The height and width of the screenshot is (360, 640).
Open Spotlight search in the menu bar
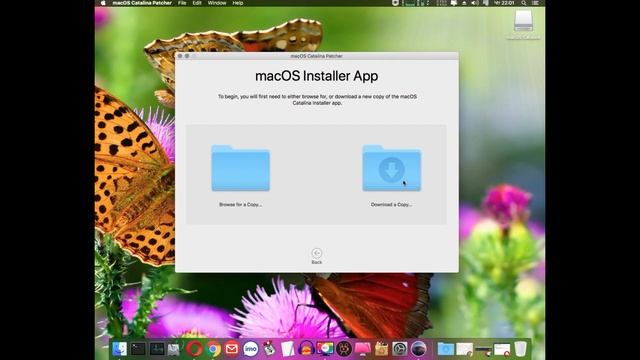[x=524, y=3]
